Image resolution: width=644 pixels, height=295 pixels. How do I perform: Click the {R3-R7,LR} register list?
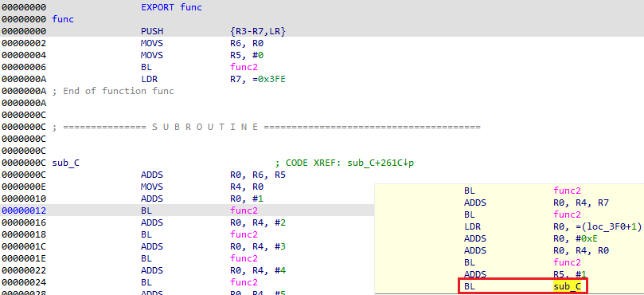(x=258, y=31)
